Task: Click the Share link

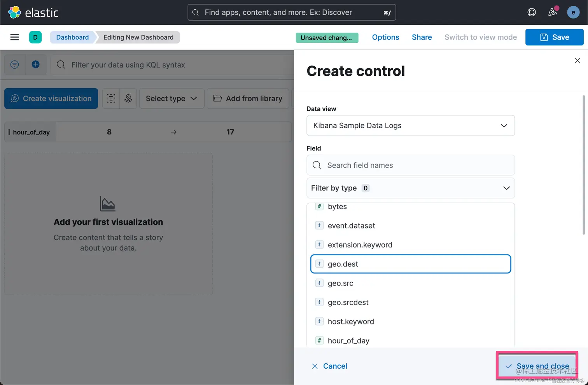Action: (422, 37)
